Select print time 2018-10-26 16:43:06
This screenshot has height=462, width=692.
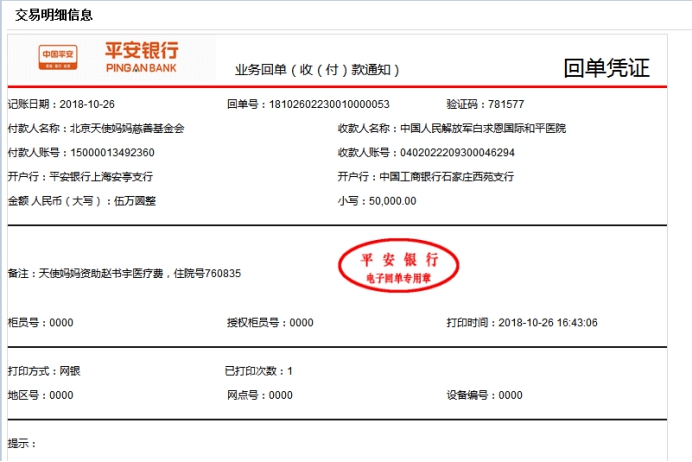point(548,323)
